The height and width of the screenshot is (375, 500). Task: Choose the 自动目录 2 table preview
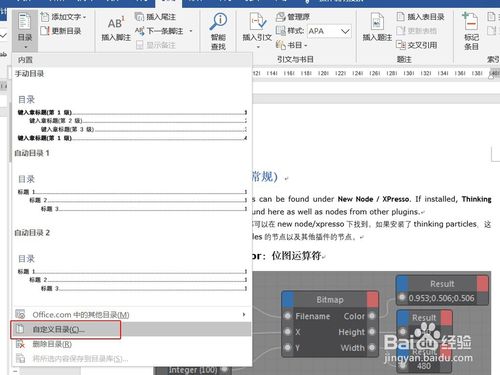coord(132,267)
